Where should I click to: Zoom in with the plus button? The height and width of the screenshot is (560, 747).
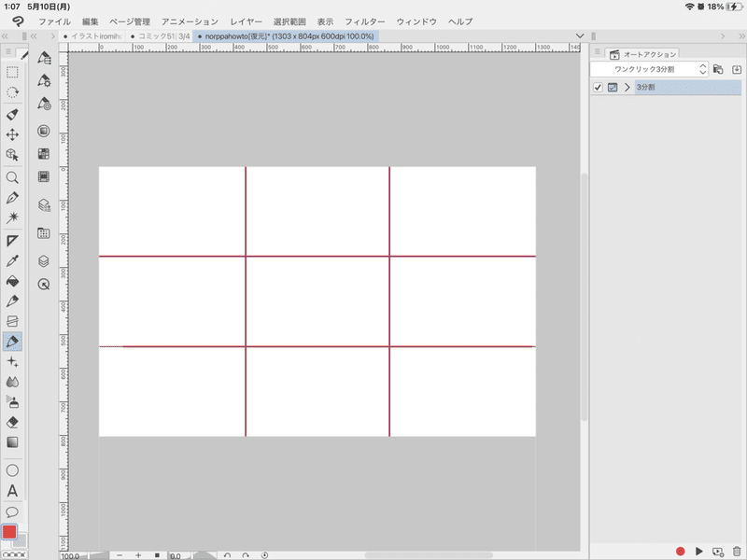pyautogui.click(x=138, y=555)
